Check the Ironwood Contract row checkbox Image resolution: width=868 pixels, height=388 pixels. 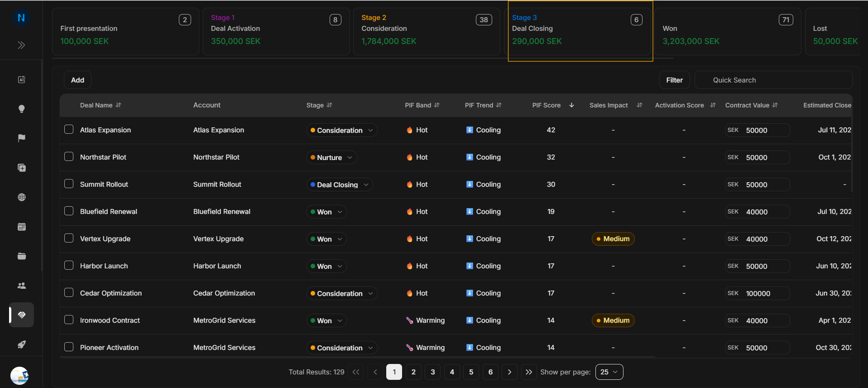pos(69,320)
